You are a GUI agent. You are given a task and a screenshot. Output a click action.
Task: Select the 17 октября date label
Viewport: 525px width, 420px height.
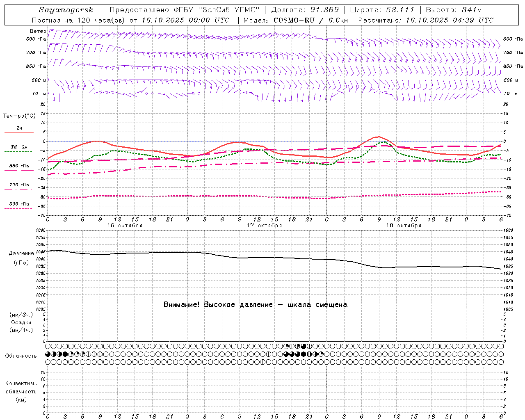264,226
